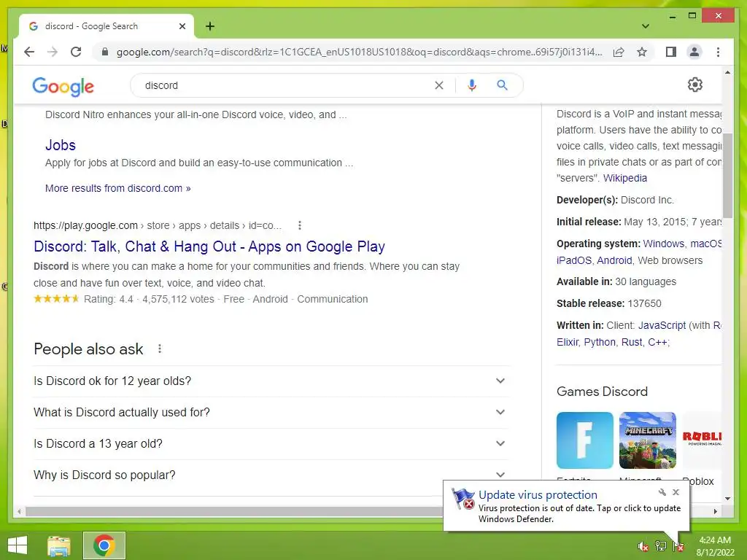Open the Minecraft game thumbnail
This screenshot has width=747, height=560.
point(648,440)
